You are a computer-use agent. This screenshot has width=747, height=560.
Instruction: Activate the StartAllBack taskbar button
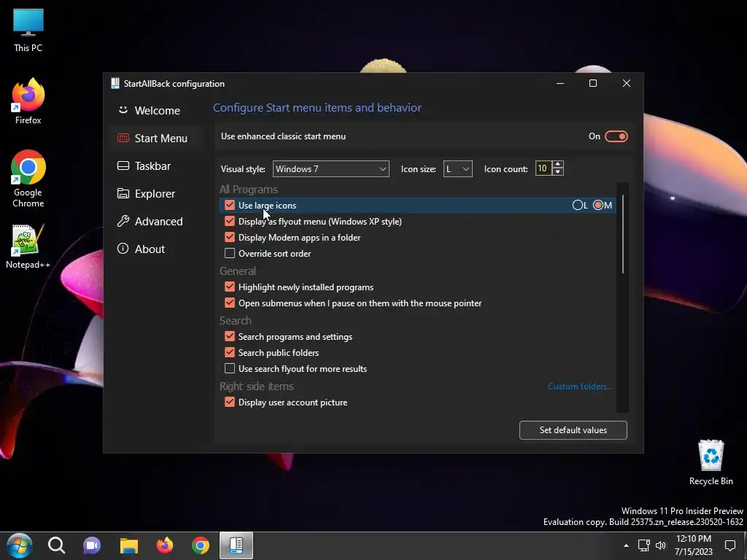pos(236,545)
